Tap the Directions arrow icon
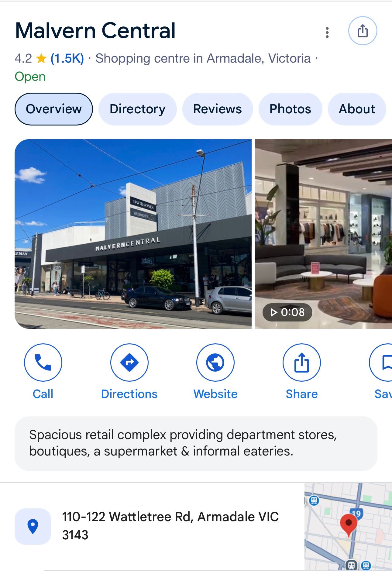 click(129, 363)
